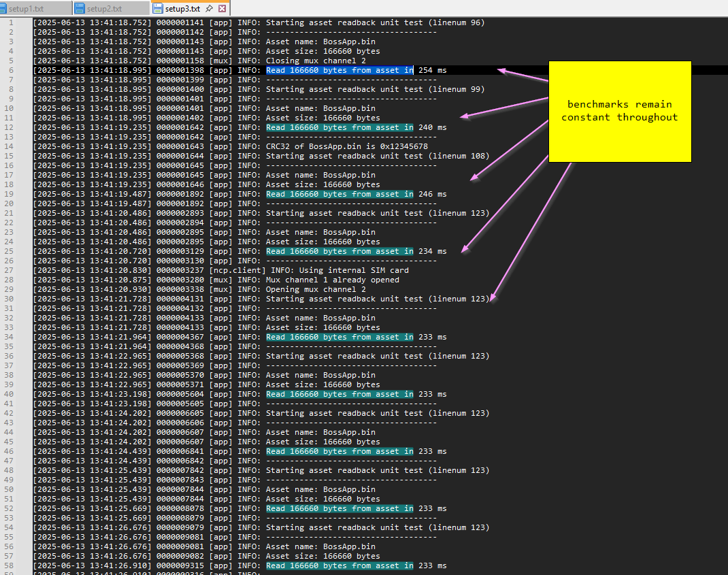This screenshot has width=728, height=575.
Task: Click the 'Closing mux channel 2' log message
Action: coord(316,61)
